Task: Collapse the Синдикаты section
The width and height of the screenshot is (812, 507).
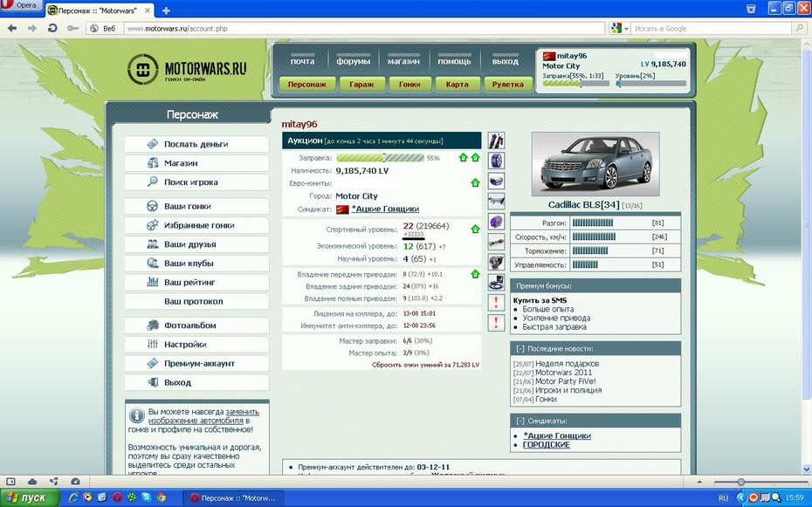Action: click(x=520, y=421)
